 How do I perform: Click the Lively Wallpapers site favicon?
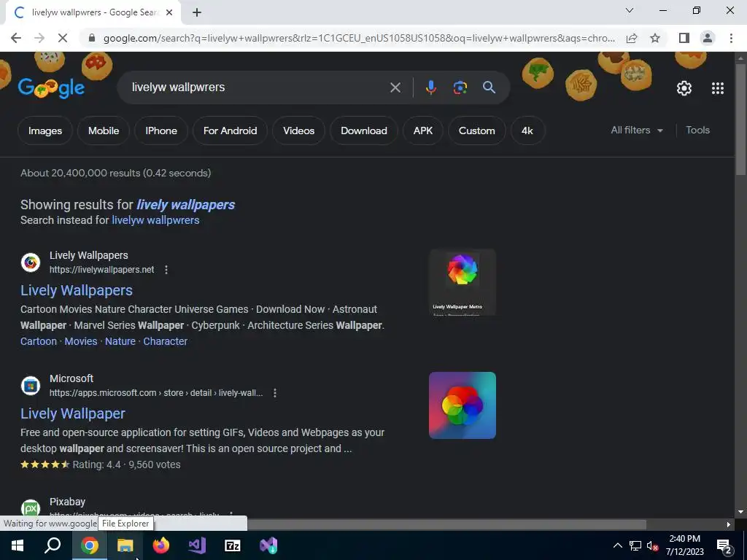click(31, 262)
